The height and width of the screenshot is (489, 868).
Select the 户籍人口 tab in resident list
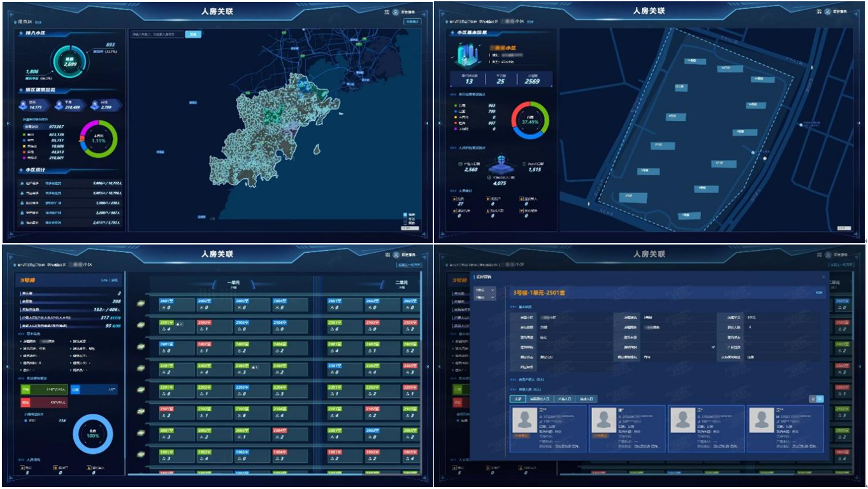563,399
